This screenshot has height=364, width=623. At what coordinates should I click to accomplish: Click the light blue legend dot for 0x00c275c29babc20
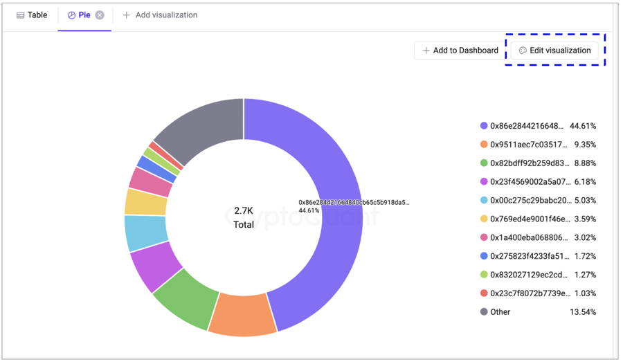click(484, 201)
